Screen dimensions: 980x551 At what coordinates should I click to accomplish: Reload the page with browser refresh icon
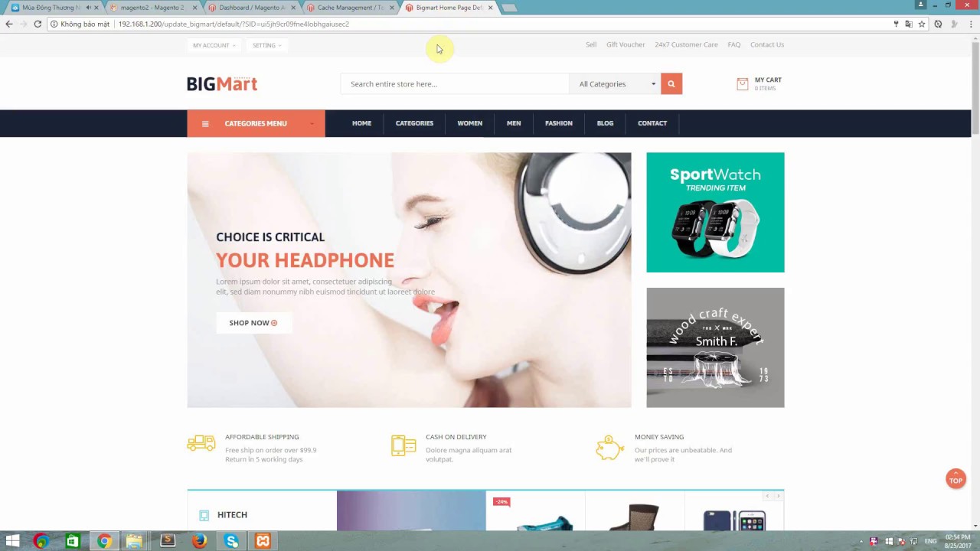(x=38, y=24)
